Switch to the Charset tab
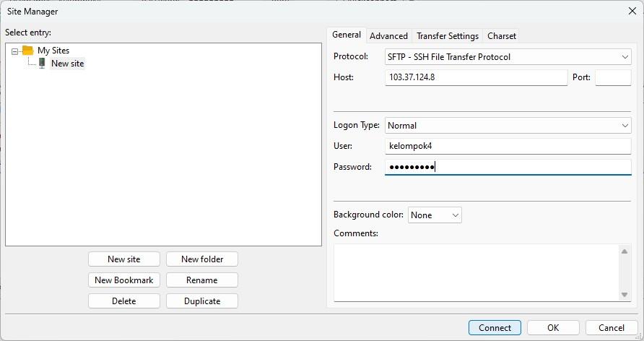This screenshot has height=341, width=644. (x=502, y=35)
